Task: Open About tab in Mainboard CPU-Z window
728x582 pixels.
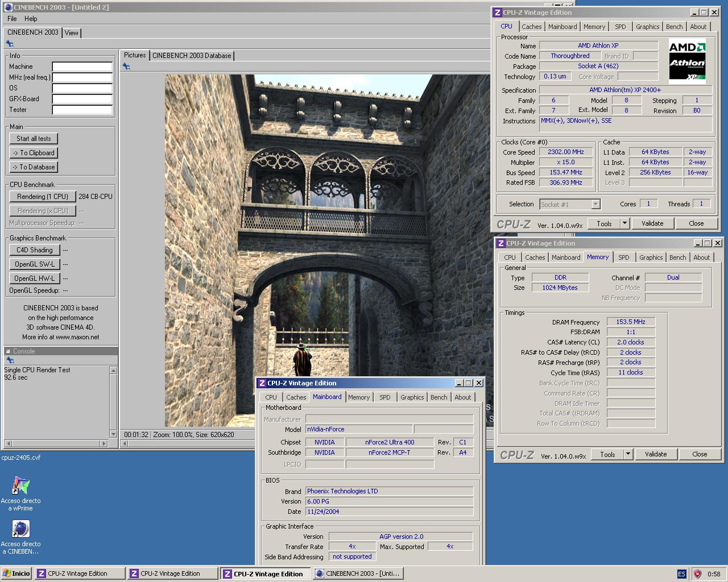Action: coord(462,397)
